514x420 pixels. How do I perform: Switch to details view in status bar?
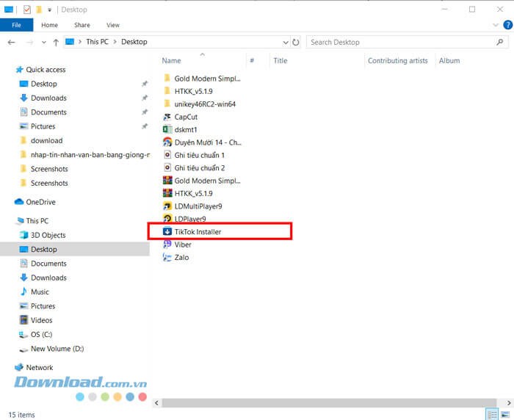(492, 415)
